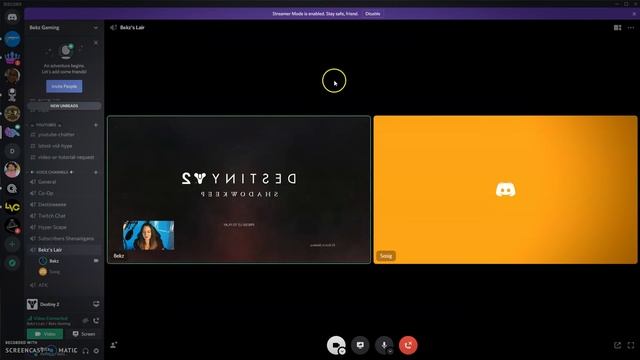Create channel in VOICE CHANNELS category
The image size is (640, 360).
pos(96,172)
